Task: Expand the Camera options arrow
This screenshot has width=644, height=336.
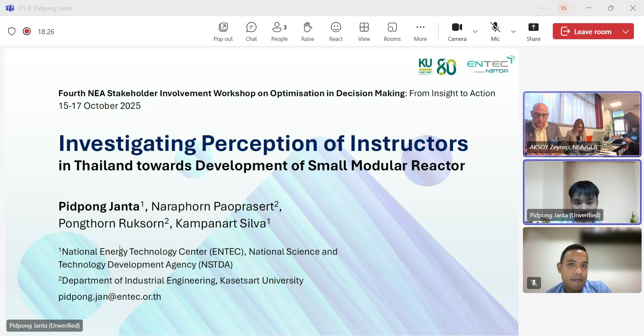Action: 476,32
